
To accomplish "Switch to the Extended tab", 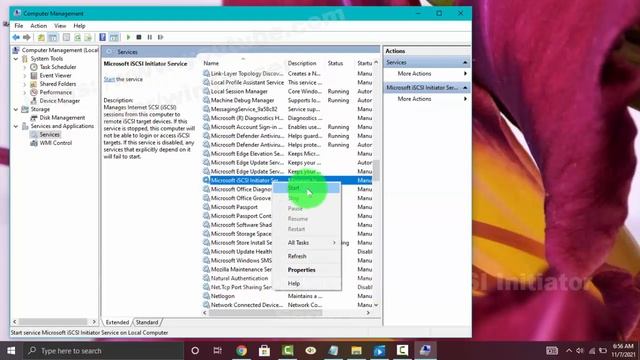I will tap(117, 322).
